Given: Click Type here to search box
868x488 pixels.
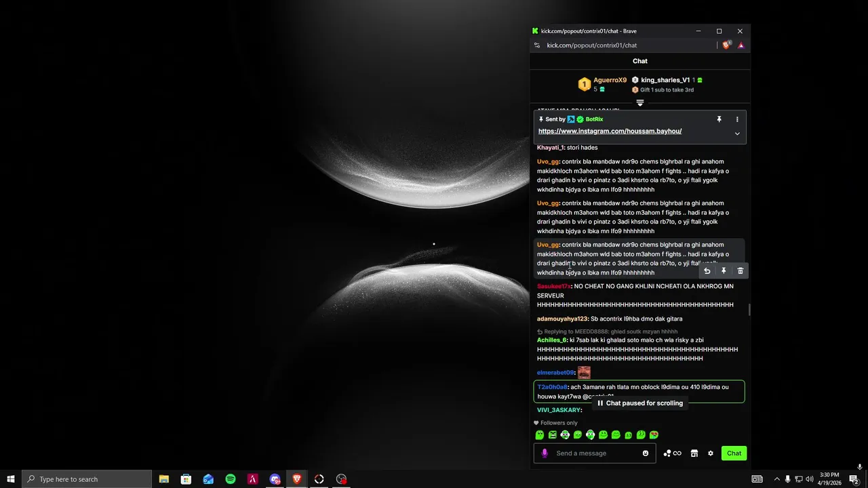Looking at the screenshot, I should (x=87, y=479).
